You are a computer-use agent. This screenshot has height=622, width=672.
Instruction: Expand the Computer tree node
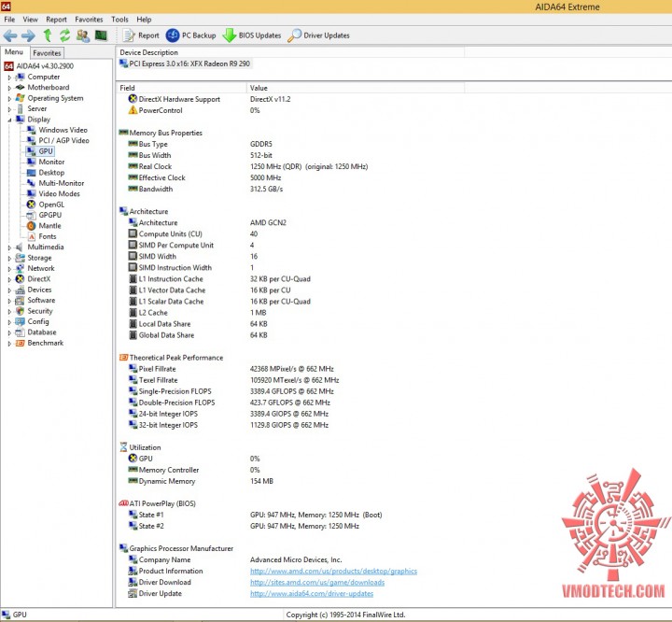tap(9, 78)
